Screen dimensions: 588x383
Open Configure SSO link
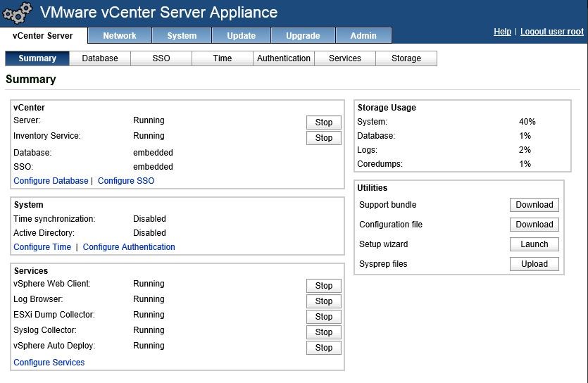coord(126,181)
